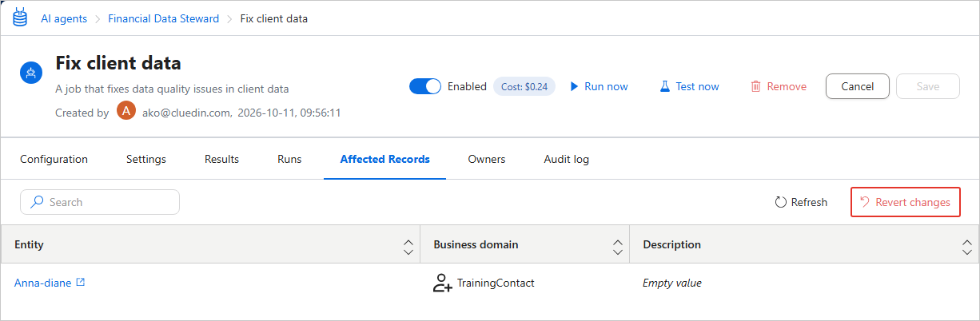980x321 pixels.
Task: Click the 'Empty value' description cell
Action: pos(672,283)
